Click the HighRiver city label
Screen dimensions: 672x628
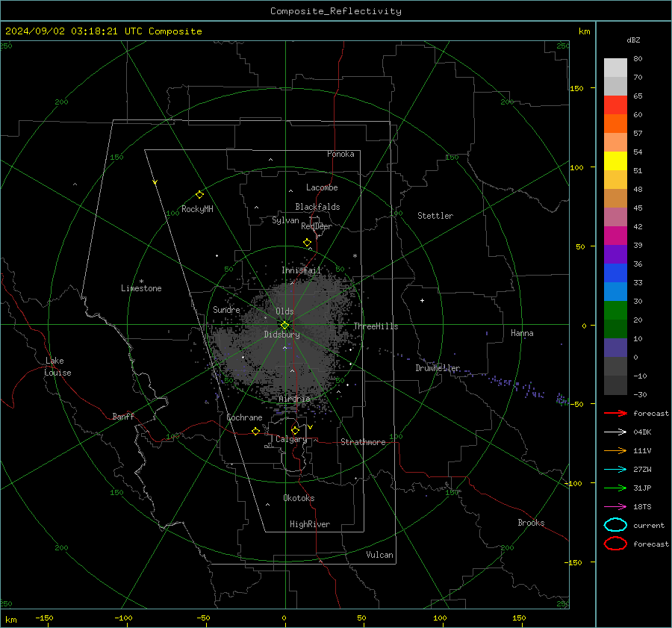(x=310, y=524)
